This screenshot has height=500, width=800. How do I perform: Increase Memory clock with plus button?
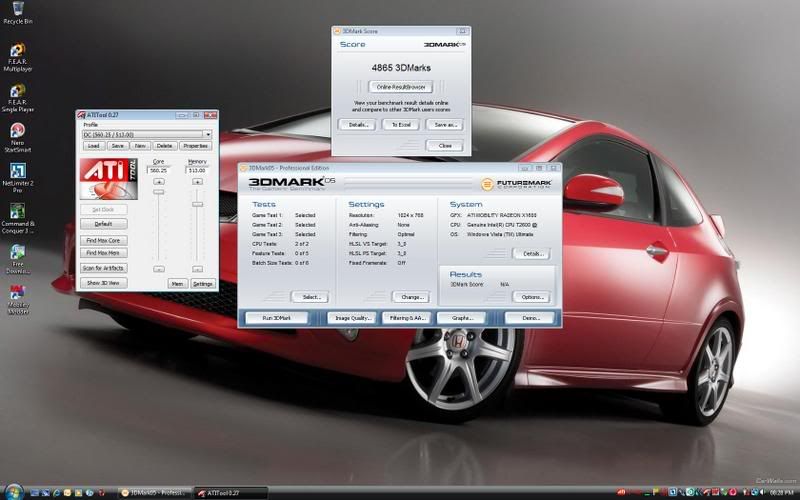coord(197,182)
